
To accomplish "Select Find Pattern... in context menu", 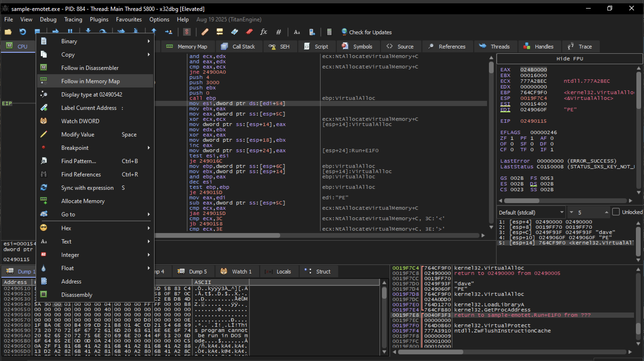I will pyautogui.click(x=95, y=161).
